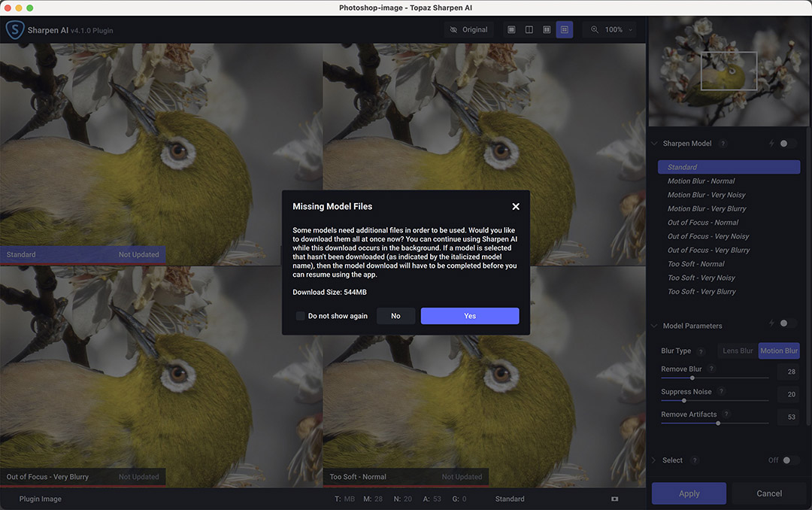Click Yes to download model files
Screen dimensions: 812x510
(x=470, y=316)
